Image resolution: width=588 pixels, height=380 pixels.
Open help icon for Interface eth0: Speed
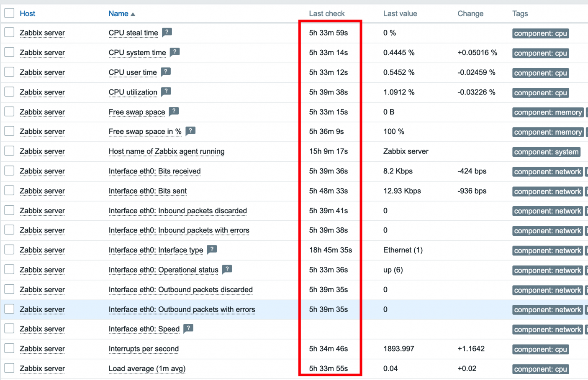click(x=188, y=328)
